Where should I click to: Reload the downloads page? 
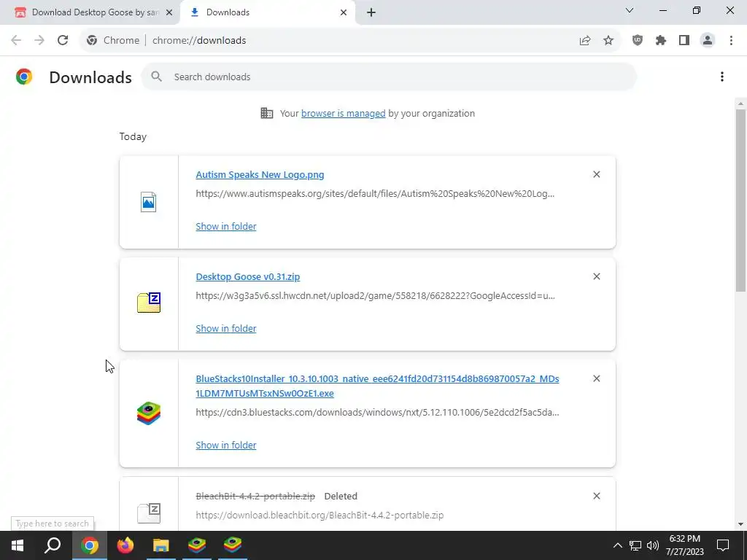[63, 41]
